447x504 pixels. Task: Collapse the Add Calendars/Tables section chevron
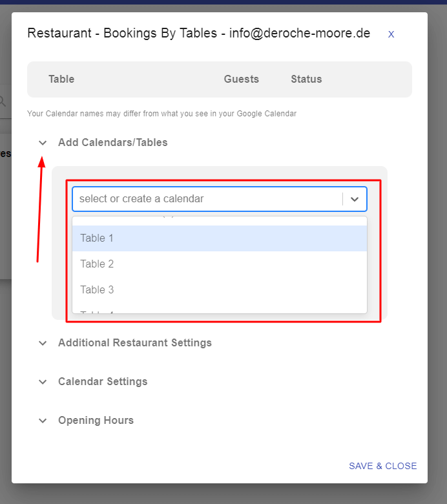pyautogui.click(x=43, y=143)
